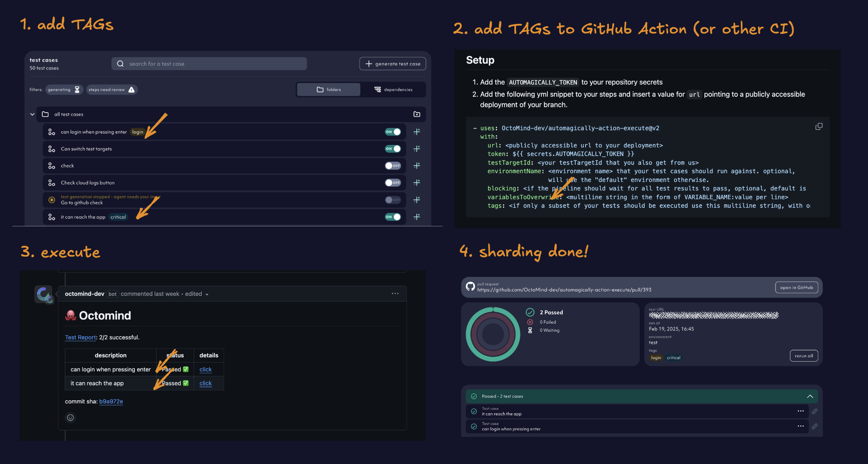
Task: Click the search for a test case field
Action: [x=209, y=64]
